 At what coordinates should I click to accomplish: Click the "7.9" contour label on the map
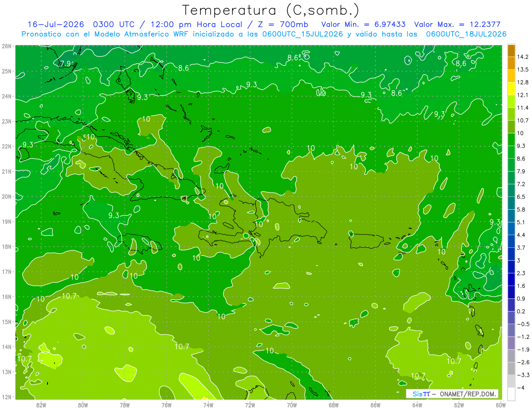66,63
